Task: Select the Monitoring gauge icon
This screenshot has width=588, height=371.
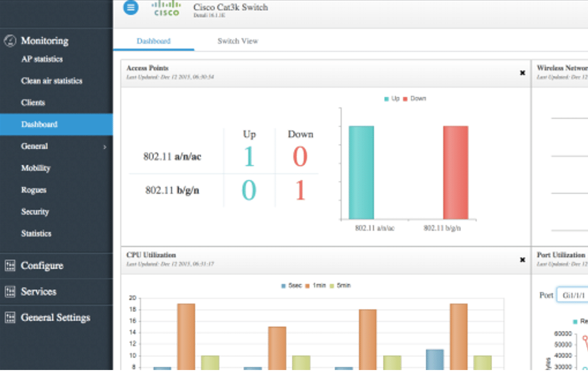Action: click(x=10, y=41)
